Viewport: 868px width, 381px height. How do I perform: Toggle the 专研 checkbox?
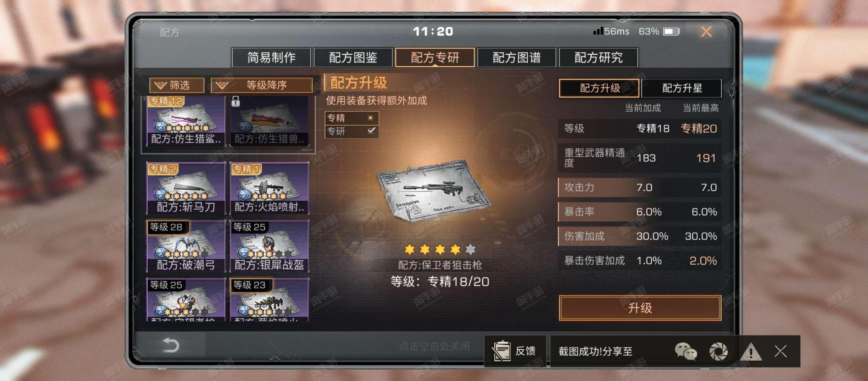click(371, 131)
